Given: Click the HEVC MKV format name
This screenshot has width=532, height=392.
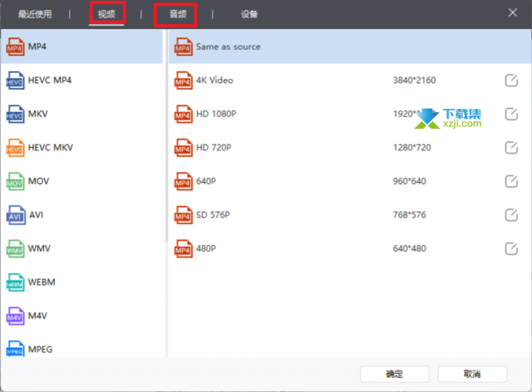Looking at the screenshot, I should (51, 148).
